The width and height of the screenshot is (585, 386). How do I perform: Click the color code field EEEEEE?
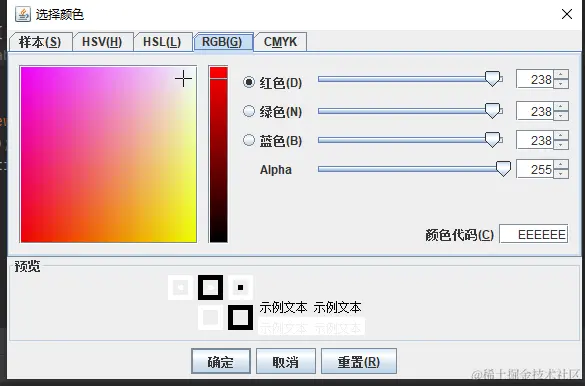[x=534, y=234]
